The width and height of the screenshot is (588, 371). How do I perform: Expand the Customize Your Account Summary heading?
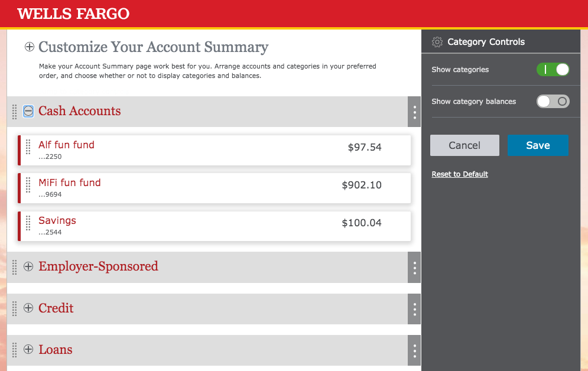point(29,47)
